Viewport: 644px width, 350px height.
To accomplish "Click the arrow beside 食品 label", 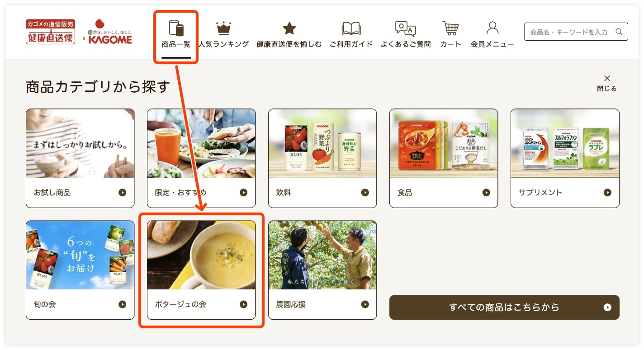I will tap(486, 193).
